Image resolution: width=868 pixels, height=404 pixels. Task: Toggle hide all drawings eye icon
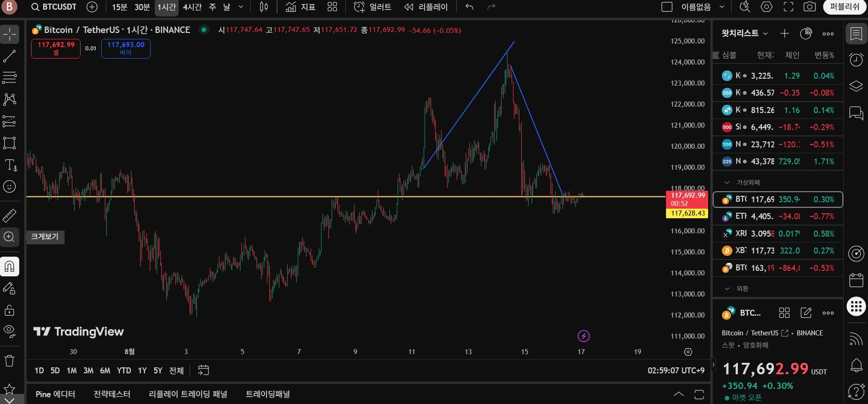10,331
